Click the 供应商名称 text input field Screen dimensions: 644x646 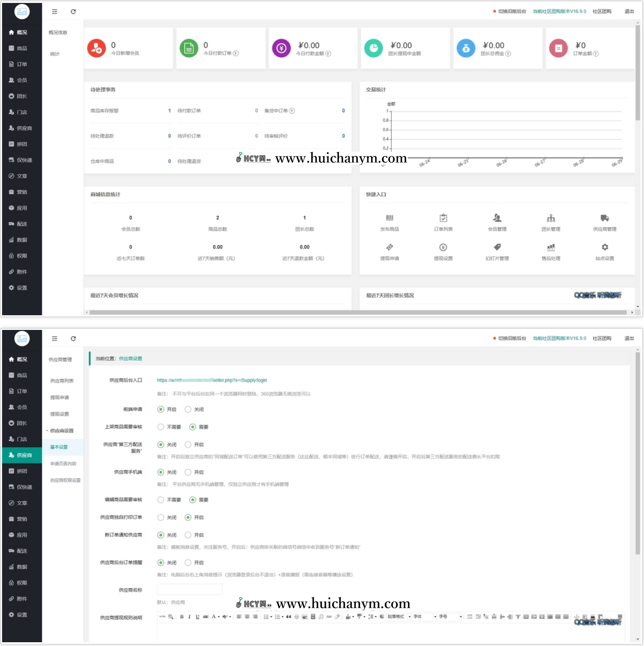190,590
